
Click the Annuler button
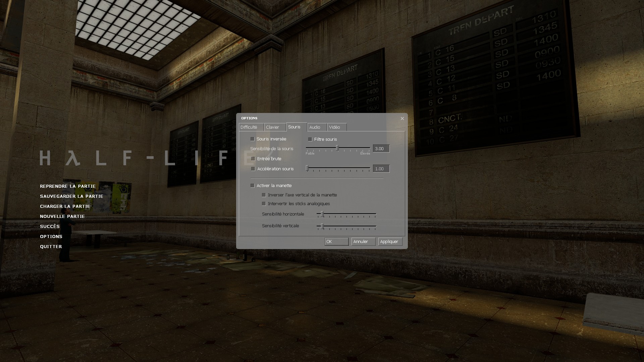pyautogui.click(x=363, y=242)
